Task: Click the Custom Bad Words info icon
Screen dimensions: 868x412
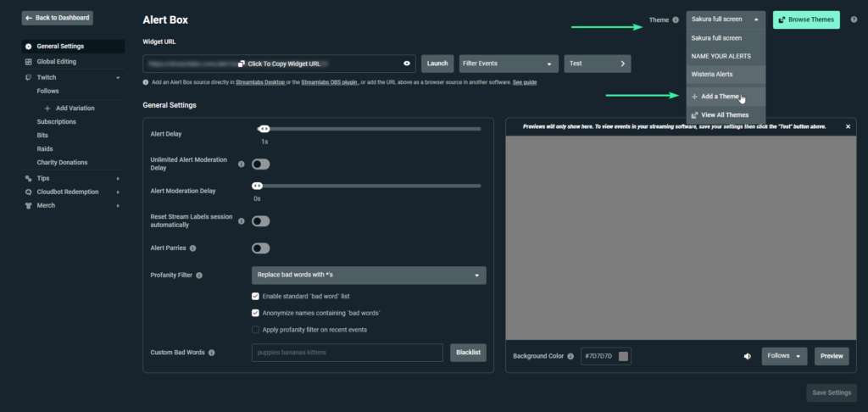Action: click(x=211, y=352)
